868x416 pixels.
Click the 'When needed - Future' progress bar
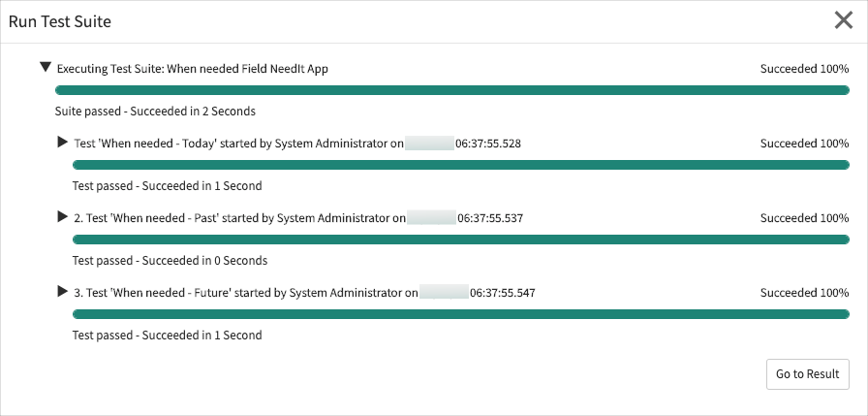pyautogui.click(x=460, y=314)
